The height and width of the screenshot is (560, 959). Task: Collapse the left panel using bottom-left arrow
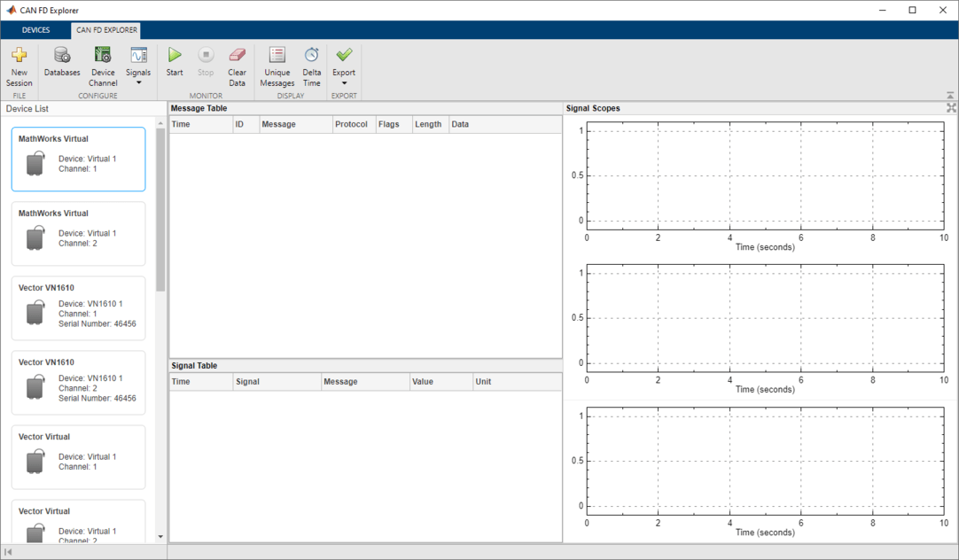[x=9, y=552]
